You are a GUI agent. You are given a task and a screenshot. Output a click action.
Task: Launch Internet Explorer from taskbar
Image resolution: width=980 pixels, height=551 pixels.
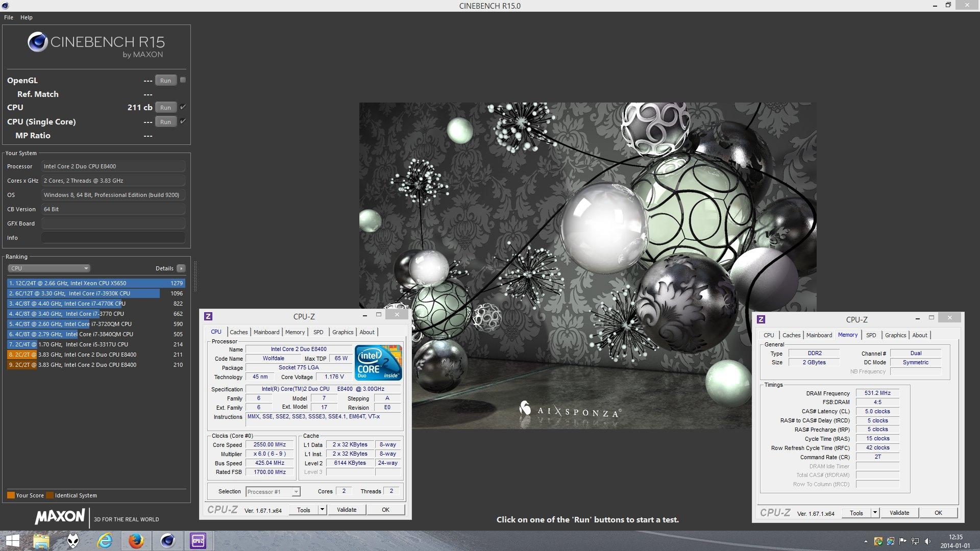coord(105,541)
